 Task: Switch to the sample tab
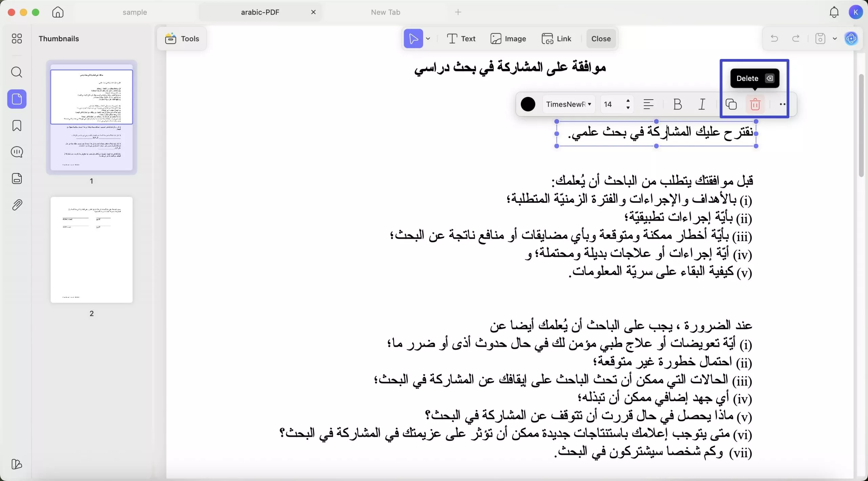click(x=135, y=12)
